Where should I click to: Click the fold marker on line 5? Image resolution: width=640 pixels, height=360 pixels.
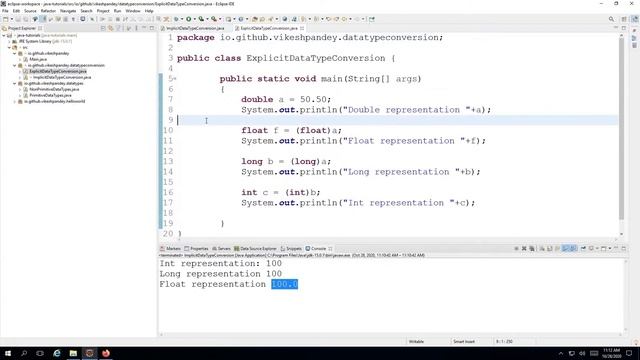[x=175, y=79]
